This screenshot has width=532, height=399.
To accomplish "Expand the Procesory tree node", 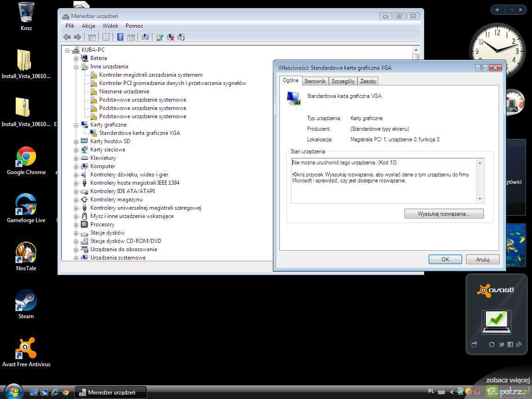I will click(76, 224).
